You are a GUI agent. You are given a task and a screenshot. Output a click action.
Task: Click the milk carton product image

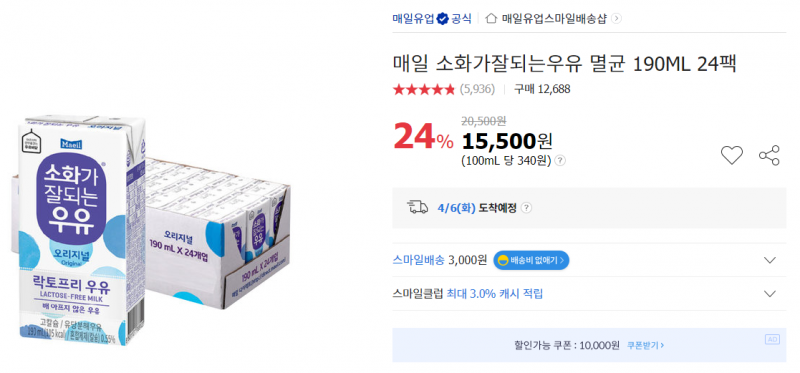point(150,230)
